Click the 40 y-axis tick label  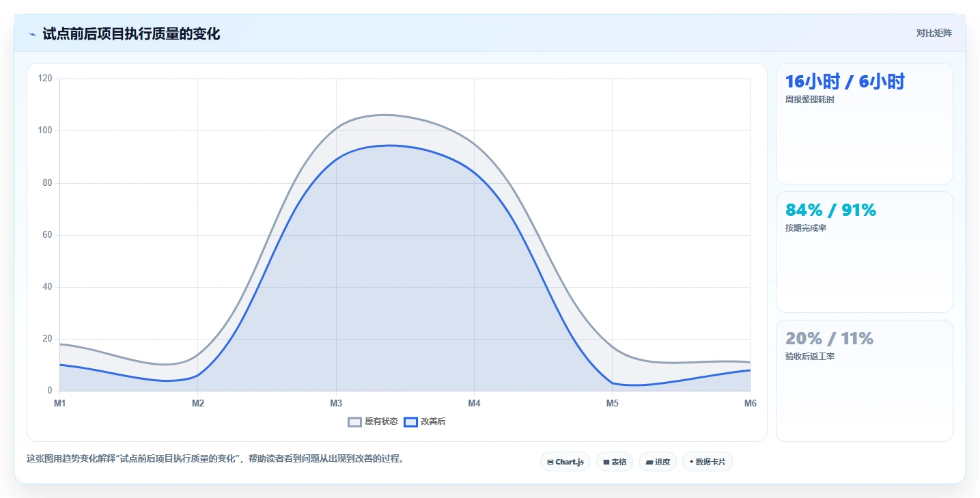47,287
